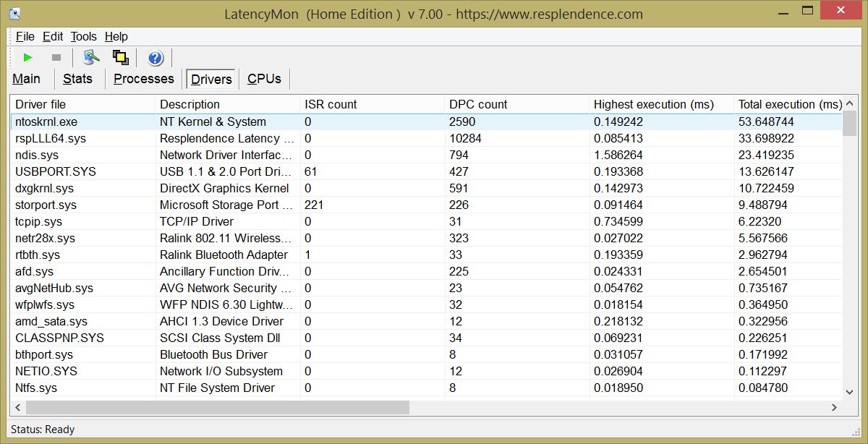
Task: Click the Status: Ready status bar text
Action: point(43,430)
